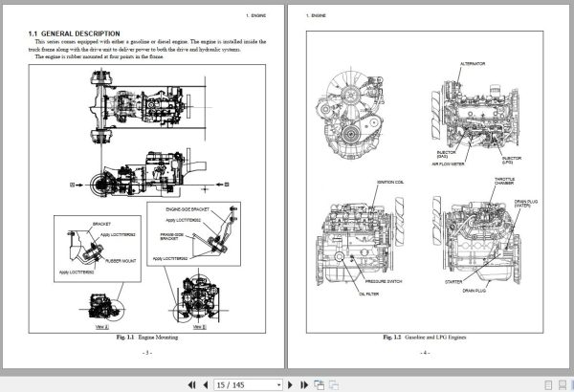This screenshot has height=392, width=574.
Task: Click the Fig. 1.1 Engine Mounting caption
Action: 147,338
